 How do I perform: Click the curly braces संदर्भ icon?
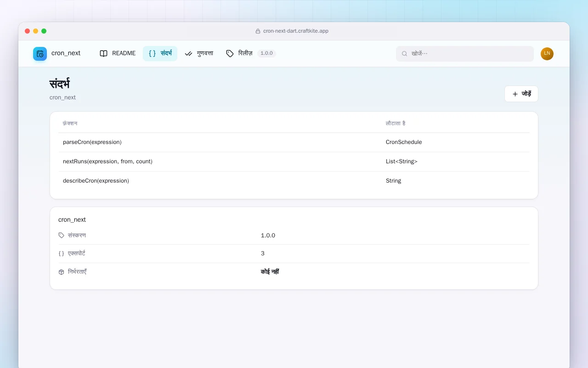152,53
